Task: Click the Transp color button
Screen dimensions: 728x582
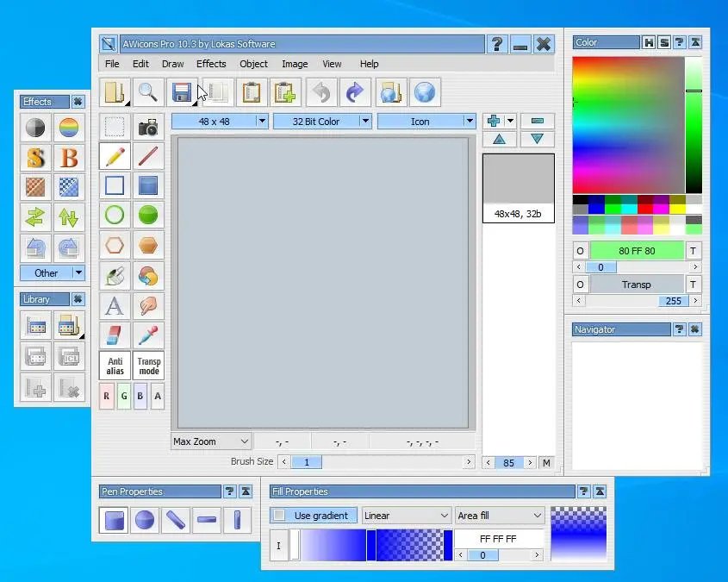Action: [637, 285]
